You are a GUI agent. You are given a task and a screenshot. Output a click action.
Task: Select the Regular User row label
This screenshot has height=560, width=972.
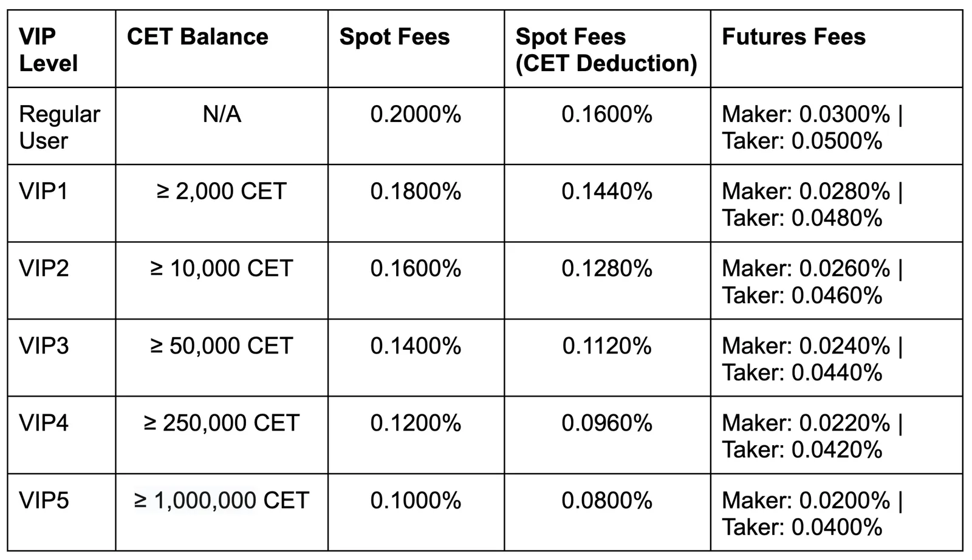coord(61,126)
